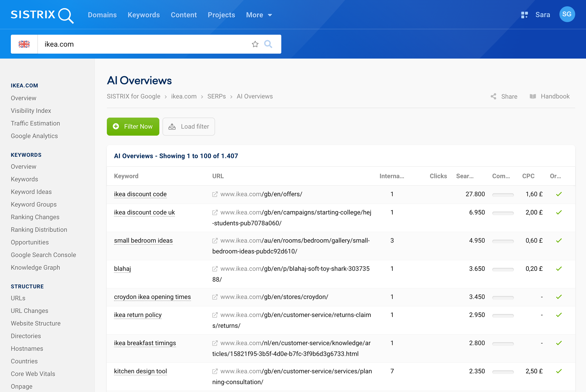Open the Projects menu
Viewport: 586px width, 392px height.
tap(221, 15)
